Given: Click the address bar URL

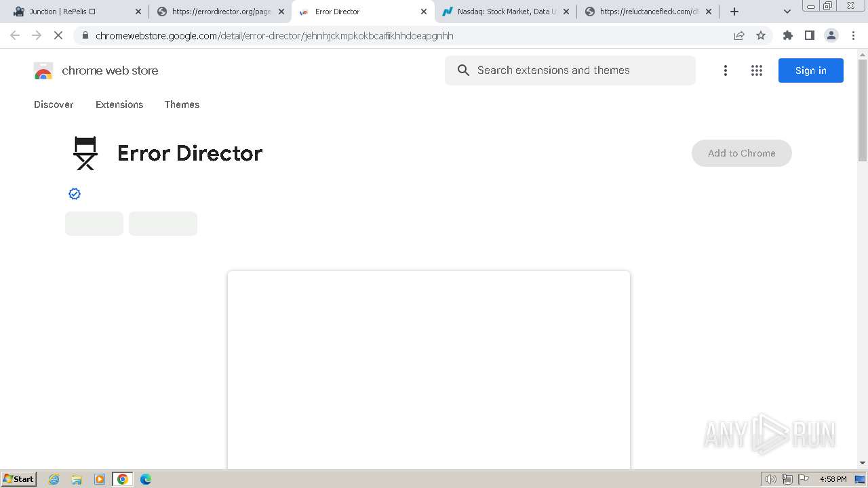Looking at the screenshot, I should pyautogui.click(x=275, y=35).
